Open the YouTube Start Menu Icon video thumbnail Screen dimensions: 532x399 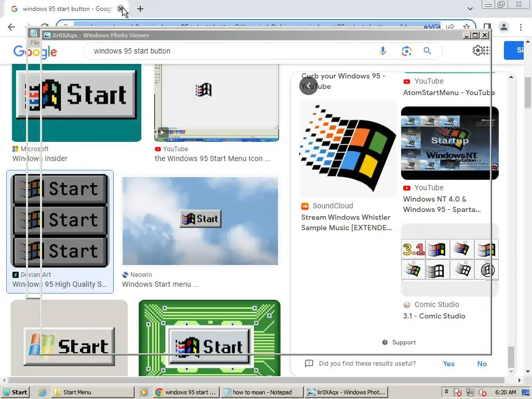coord(217,103)
